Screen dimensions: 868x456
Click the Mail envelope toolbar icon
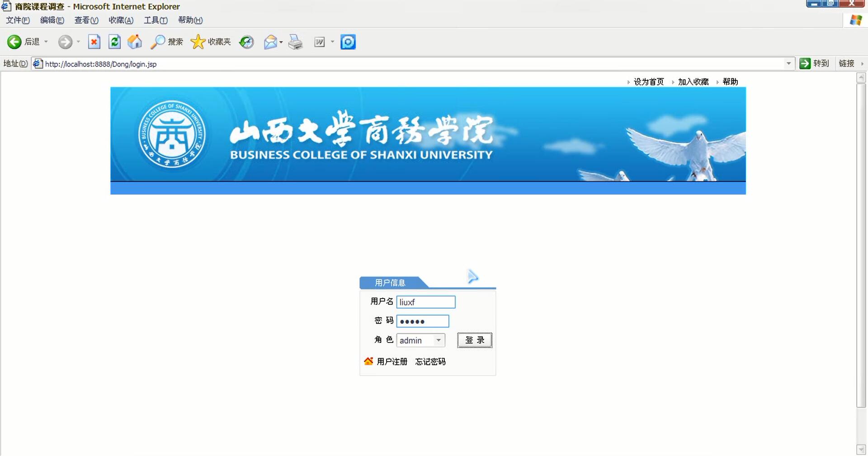tap(270, 42)
